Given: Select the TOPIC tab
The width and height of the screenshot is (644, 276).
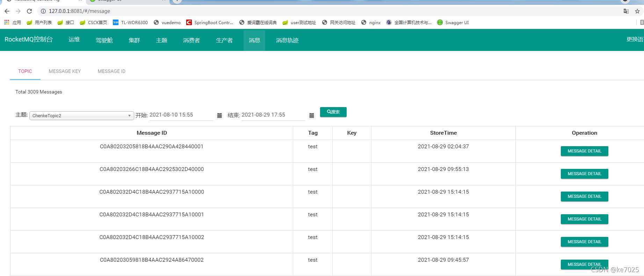Looking at the screenshot, I should point(25,71).
